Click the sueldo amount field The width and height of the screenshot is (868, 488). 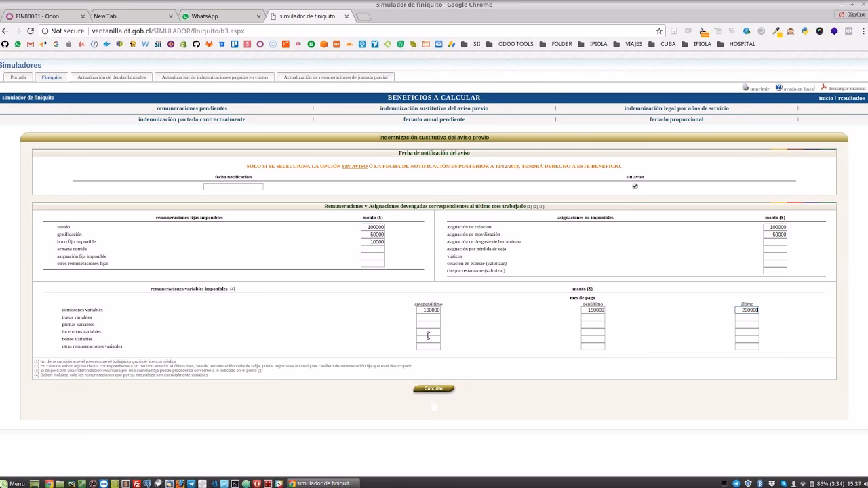pos(372,227)
